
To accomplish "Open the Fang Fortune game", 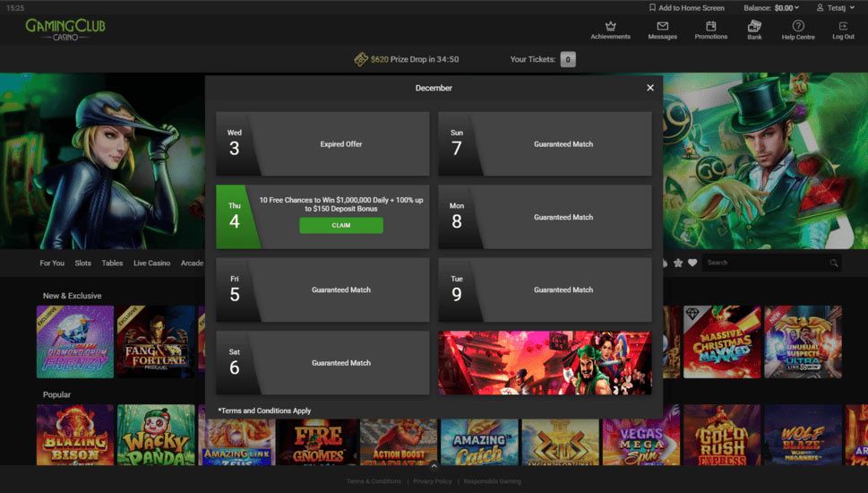I will pos(156,342).
